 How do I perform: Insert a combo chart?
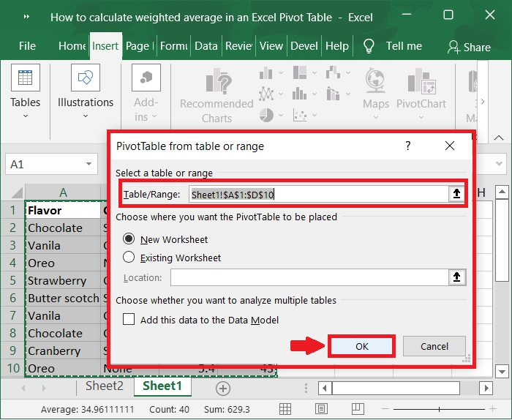[x=333, y=94]
